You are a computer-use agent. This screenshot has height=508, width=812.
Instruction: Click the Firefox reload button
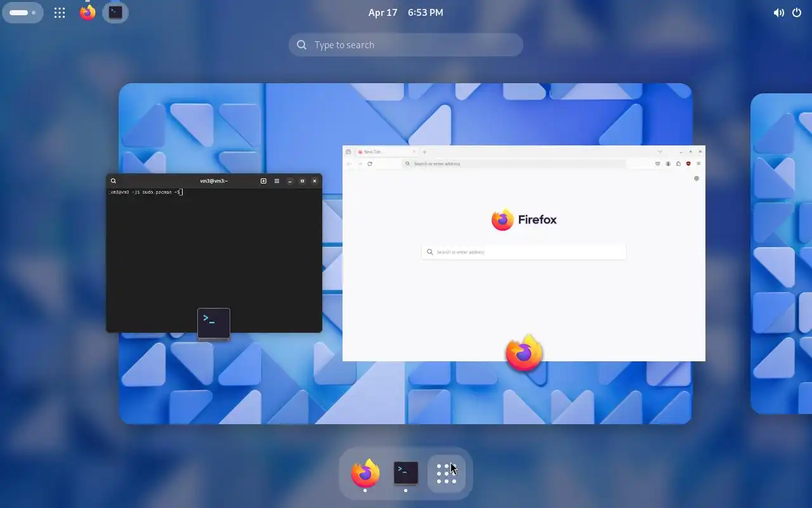point(370,164)
